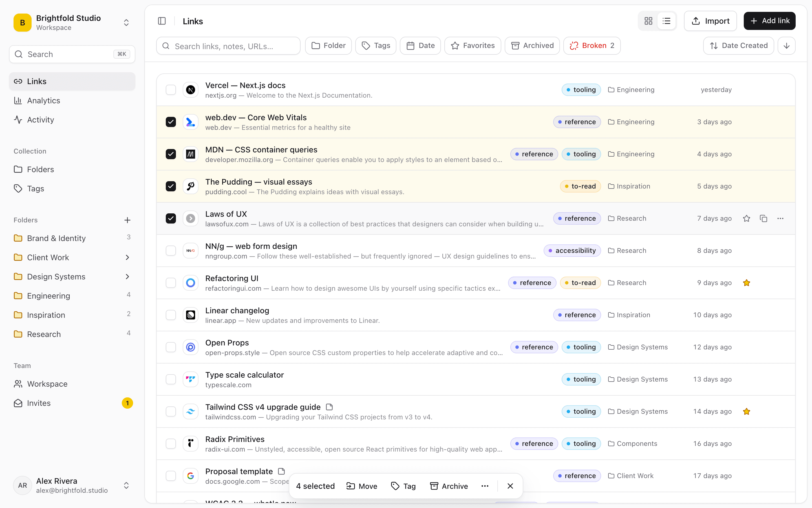812x508 pixels.
Task: Click Add link button
Action: [x=769, y=21]
